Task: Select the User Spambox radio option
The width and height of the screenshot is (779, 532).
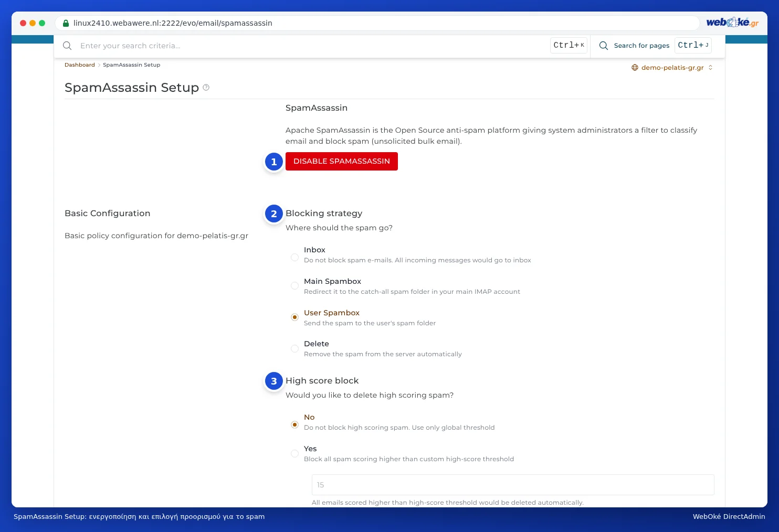Action: tap(294, 317)
